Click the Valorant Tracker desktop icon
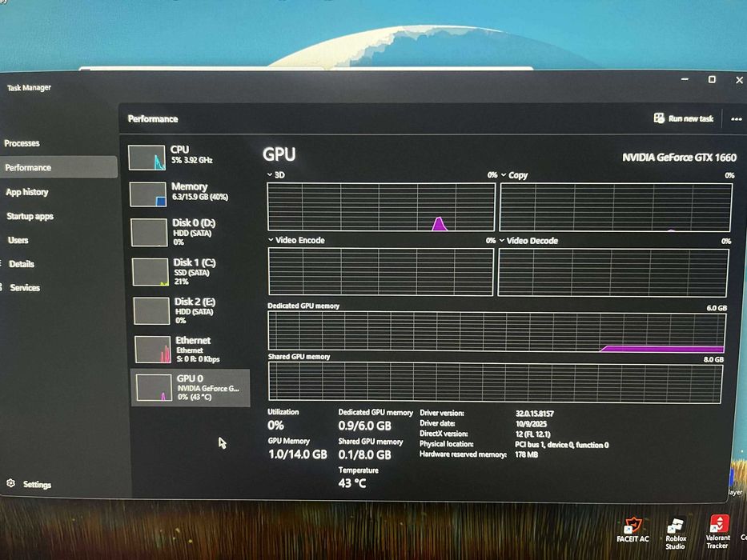Image resolution: width=747 pixels, height=560 pixels. coord(717,532)
